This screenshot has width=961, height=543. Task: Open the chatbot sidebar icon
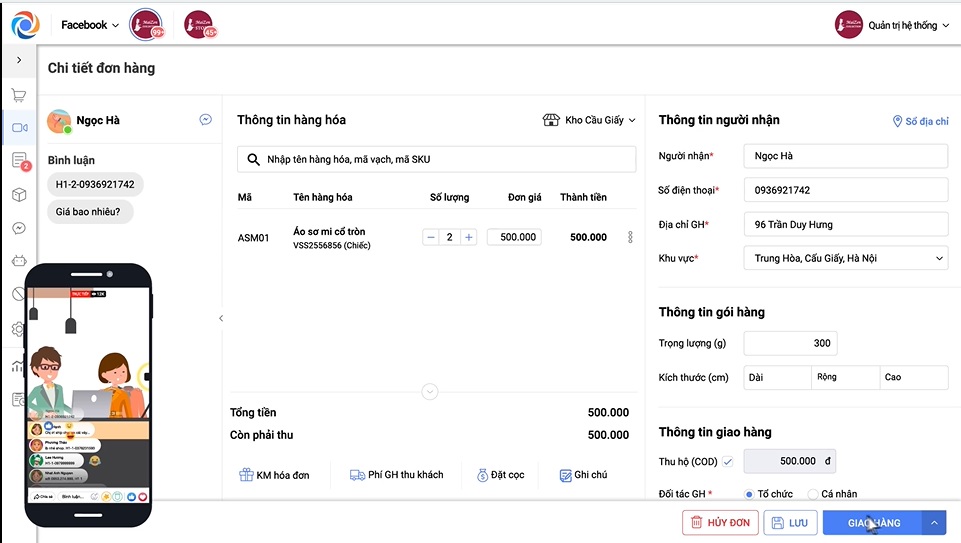[x=19, y=260]
